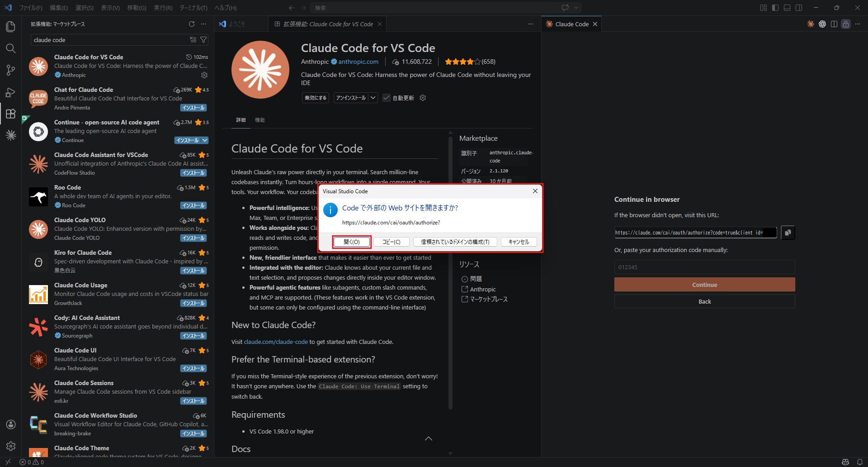Switch to the 機能 tab
The image size is (868, 467).
point(259,120)
